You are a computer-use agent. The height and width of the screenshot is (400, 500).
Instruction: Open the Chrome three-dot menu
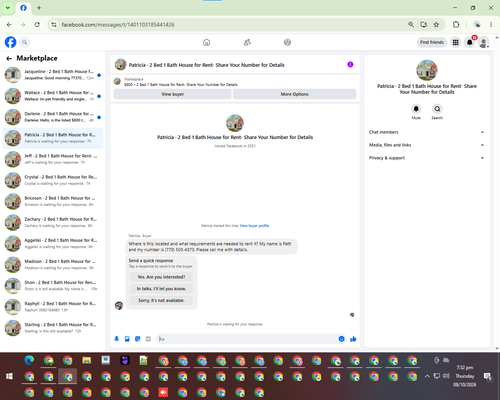click(491, 24)
